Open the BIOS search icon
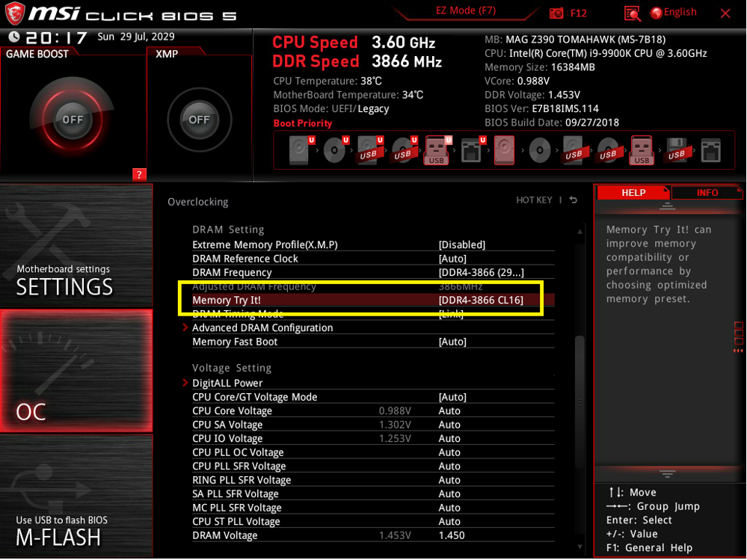The width and height of the screenshot is (747, 560). coord(632,13)
